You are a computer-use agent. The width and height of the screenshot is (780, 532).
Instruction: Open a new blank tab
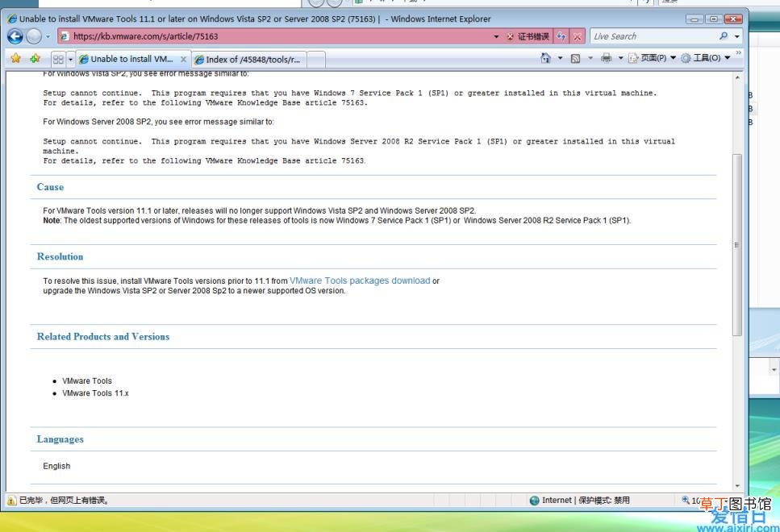click(x=316, y=60)
